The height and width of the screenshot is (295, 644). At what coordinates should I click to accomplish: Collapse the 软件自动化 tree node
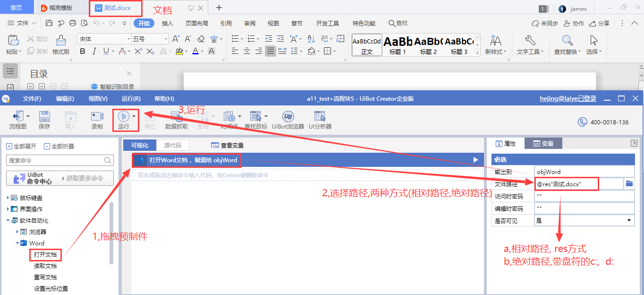(x=8, y=220)
